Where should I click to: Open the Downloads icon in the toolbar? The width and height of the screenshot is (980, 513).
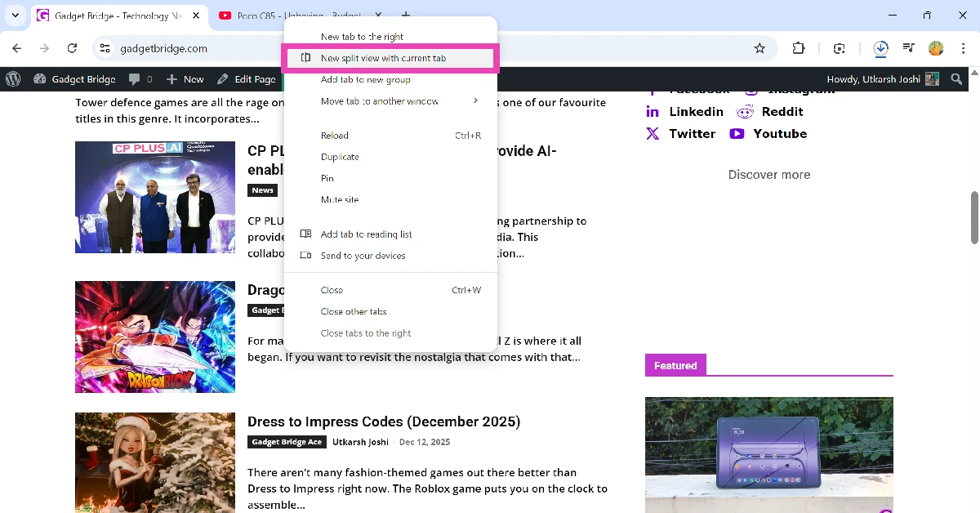click(880, 48)
